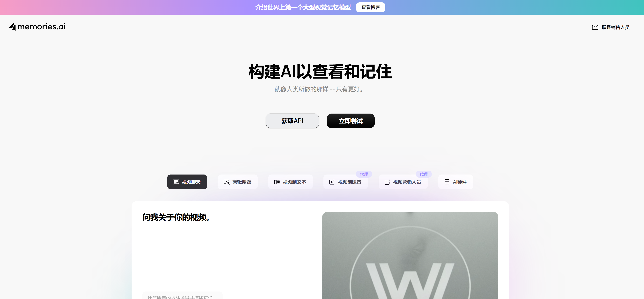Click the W logo video preview

410,255
